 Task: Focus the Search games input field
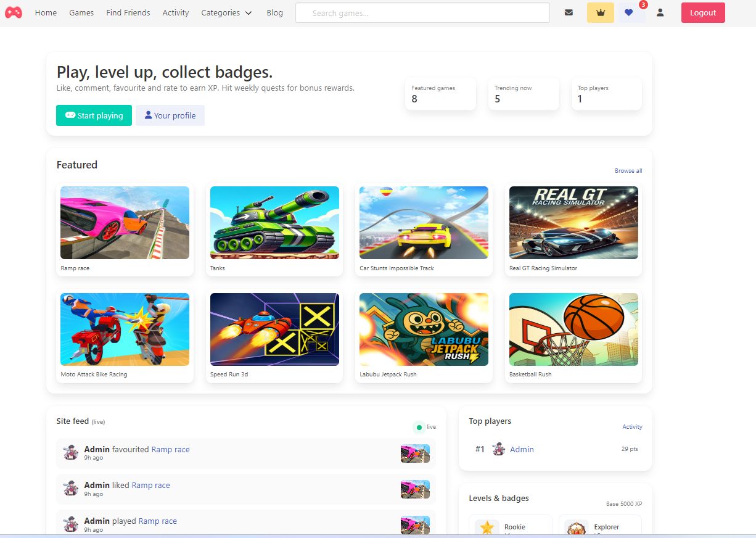(422, 13)
